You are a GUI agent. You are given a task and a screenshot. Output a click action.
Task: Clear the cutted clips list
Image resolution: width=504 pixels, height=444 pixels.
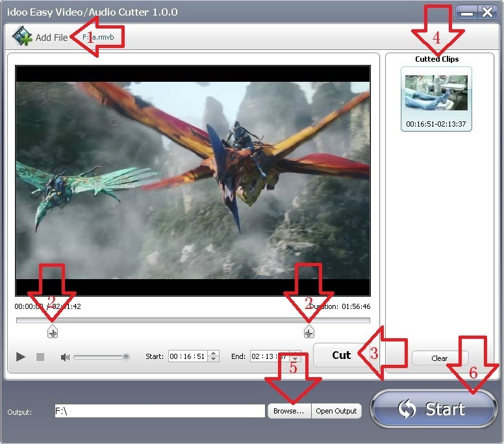pyautogui.click(x=440, y=358)
